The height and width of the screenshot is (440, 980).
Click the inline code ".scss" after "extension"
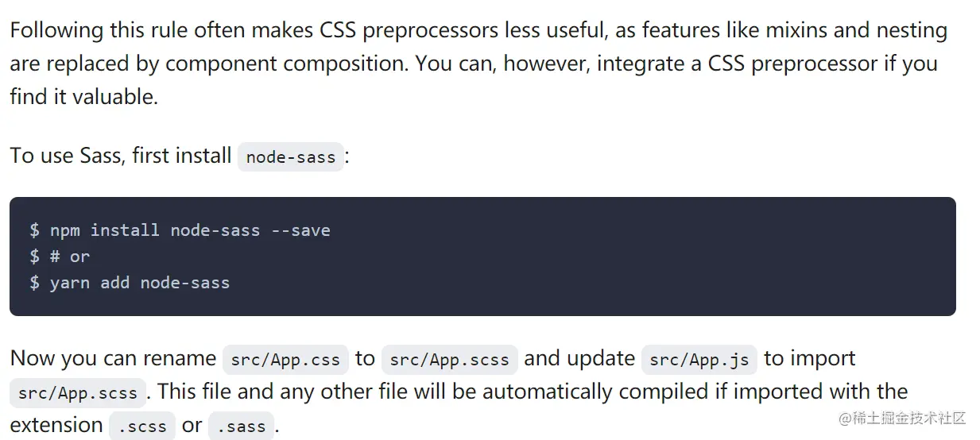(x=142, y=426)
